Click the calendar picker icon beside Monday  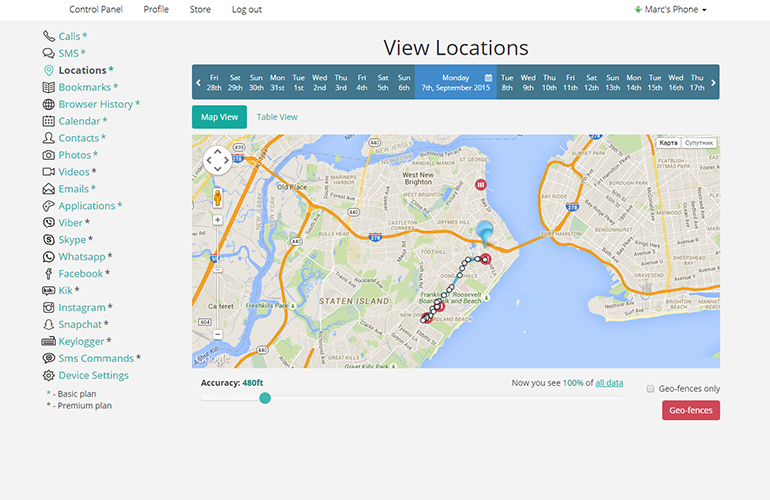488,78
